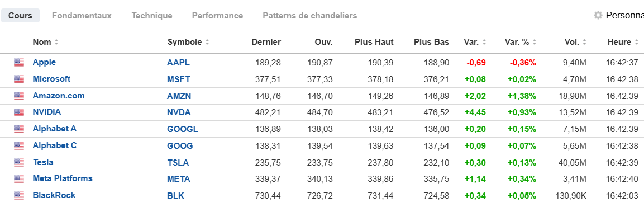Open the Performance tab
Image resolution: width=644 pixels, height=202 pixels.
coord(218,16)
